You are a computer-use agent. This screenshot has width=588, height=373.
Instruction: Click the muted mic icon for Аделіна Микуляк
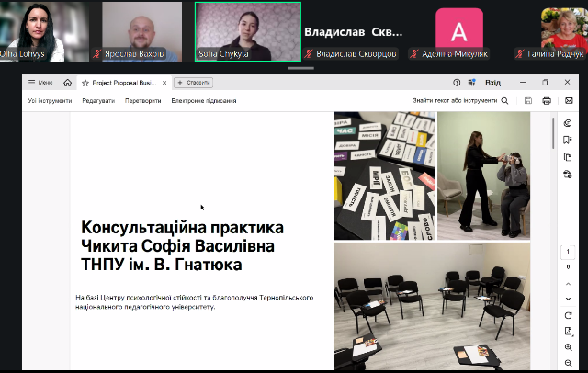[x=413, y=54]
